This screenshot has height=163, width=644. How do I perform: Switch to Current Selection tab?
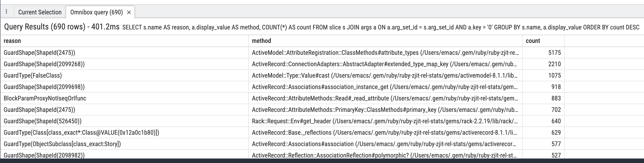(x=40, y=12)
